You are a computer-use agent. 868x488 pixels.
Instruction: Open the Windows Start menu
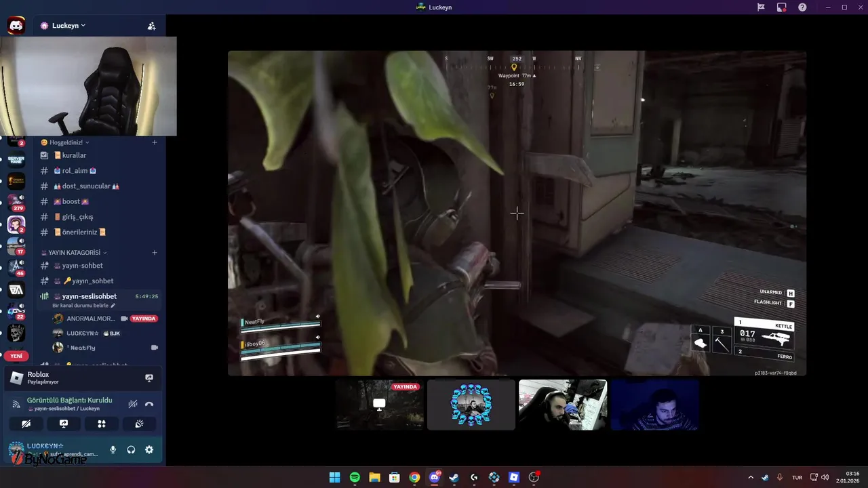tap(334, 477)
